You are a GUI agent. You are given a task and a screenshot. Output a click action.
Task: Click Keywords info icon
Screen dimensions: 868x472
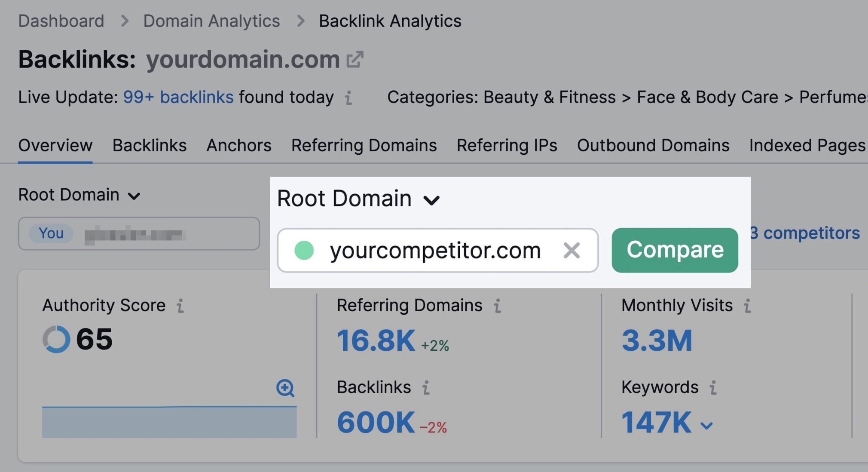tap(713, 388)
